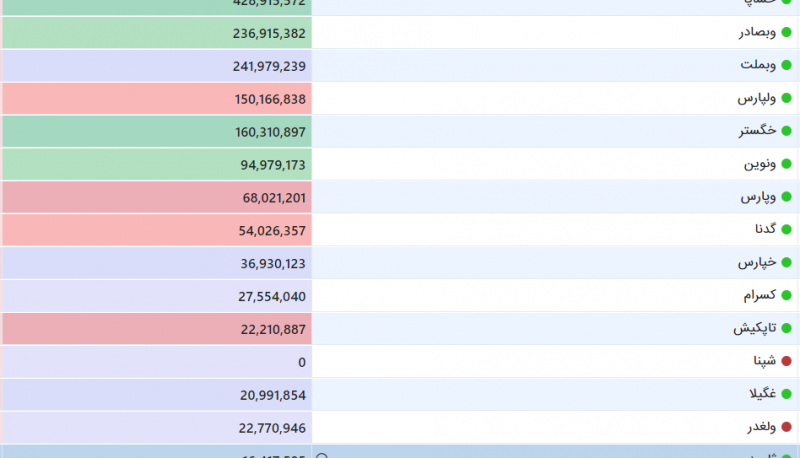Click the green status dot beside تاپکیش
The width and height of the screenshot is (800, 458).
tap(786, 328)
